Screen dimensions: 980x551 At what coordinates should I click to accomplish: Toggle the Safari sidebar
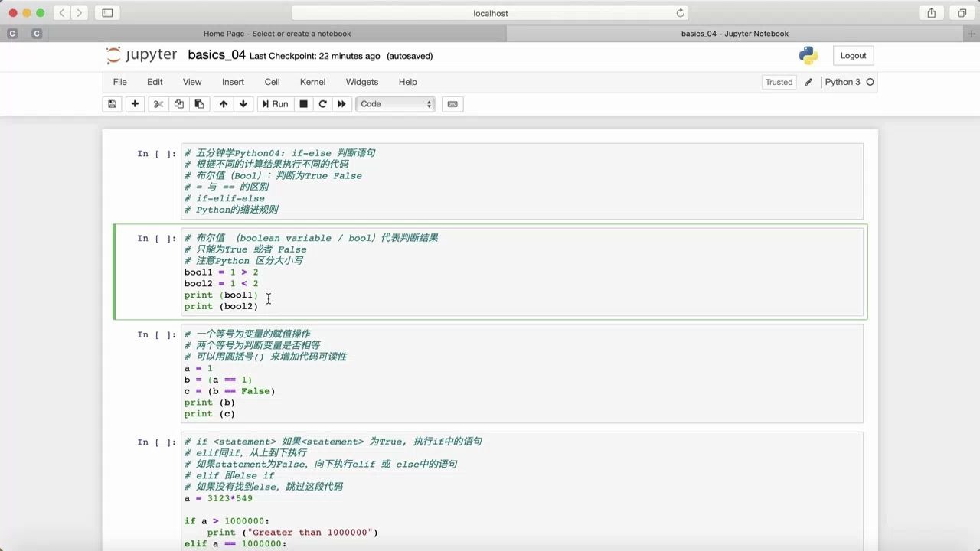click(x=107, y=13)
